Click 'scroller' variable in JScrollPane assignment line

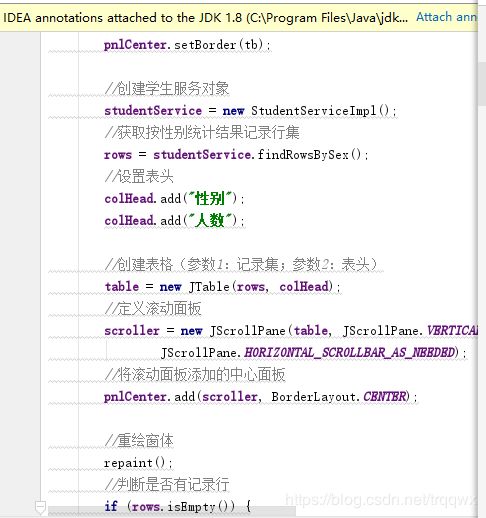pyautogui.click(x=132, y=331)
